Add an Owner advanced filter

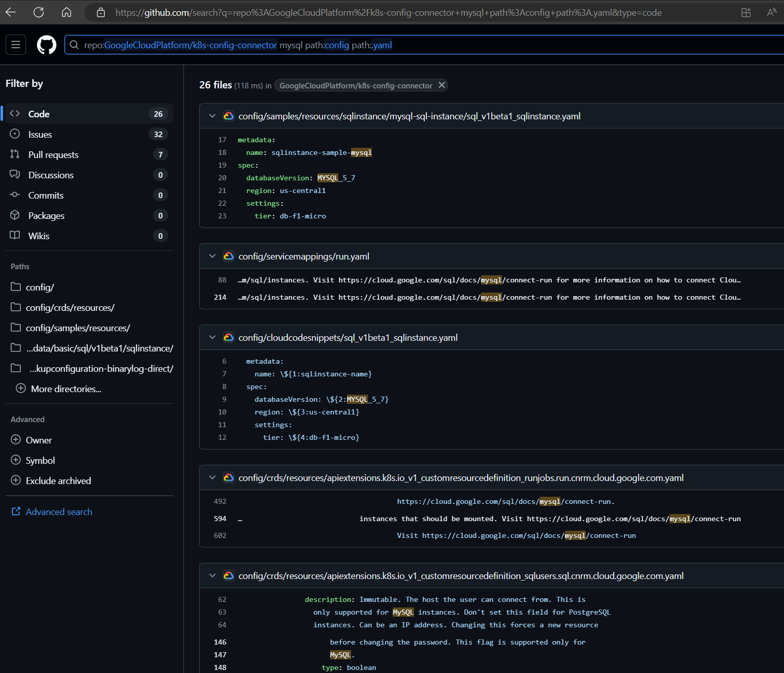point(89,440)
